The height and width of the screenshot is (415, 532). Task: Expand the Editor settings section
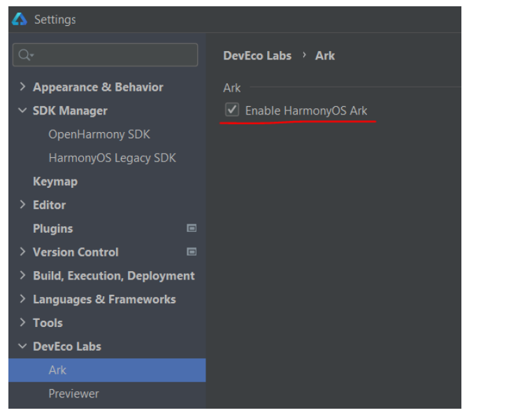(x=23, y=205)
